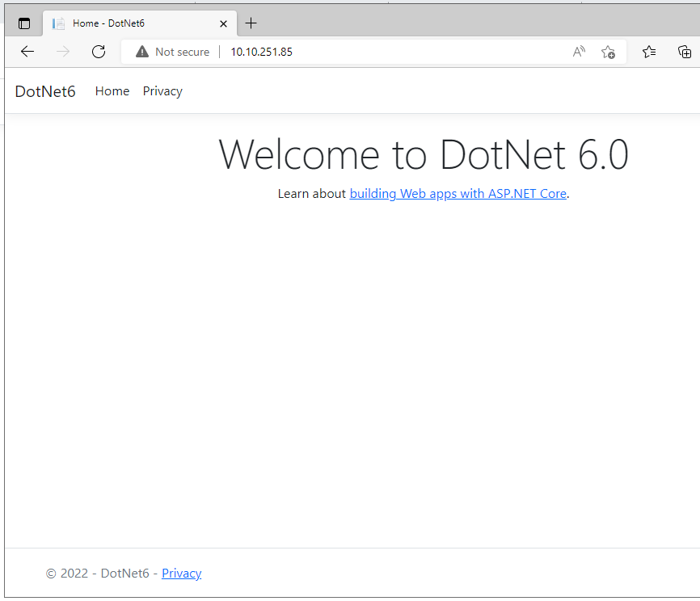Refresh the current page

pos(99,52)
